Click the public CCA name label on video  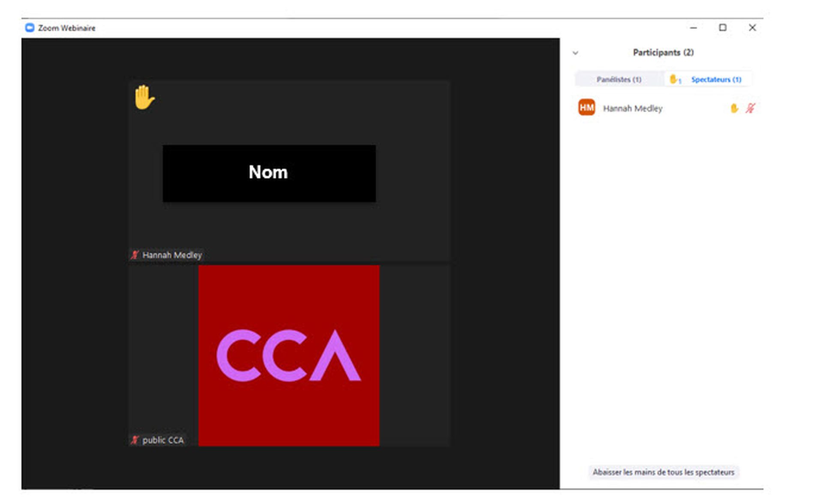pyautogui.click(x=163, y=440)
